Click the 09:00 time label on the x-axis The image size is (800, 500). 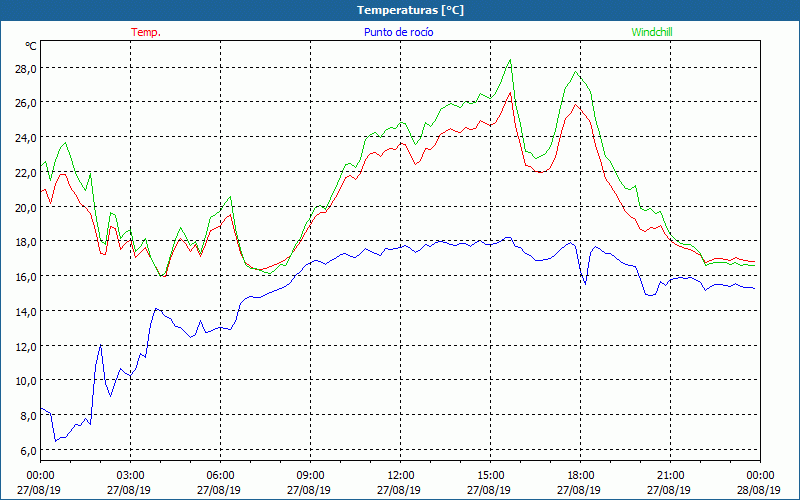pyautogui.click(x=310, y=476)
